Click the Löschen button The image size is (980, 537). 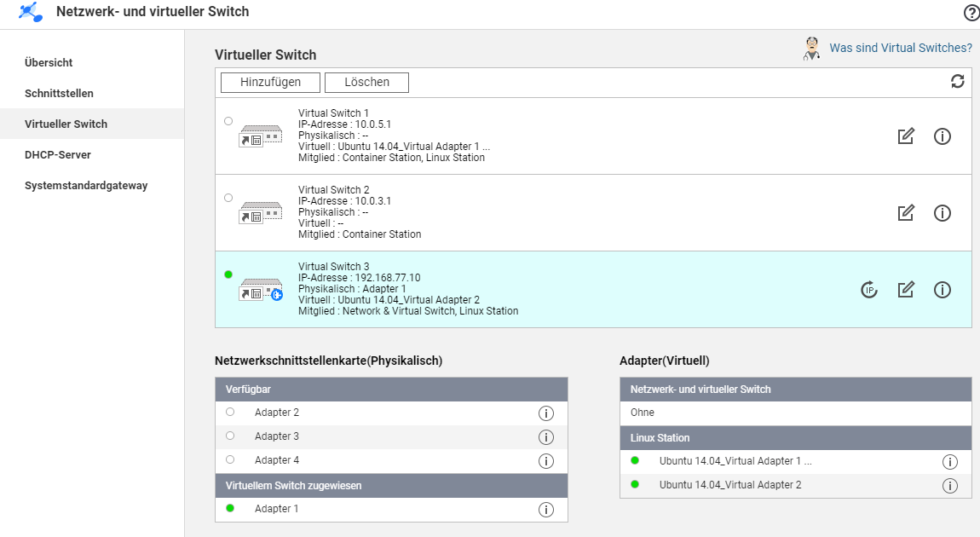click(367, 83)
